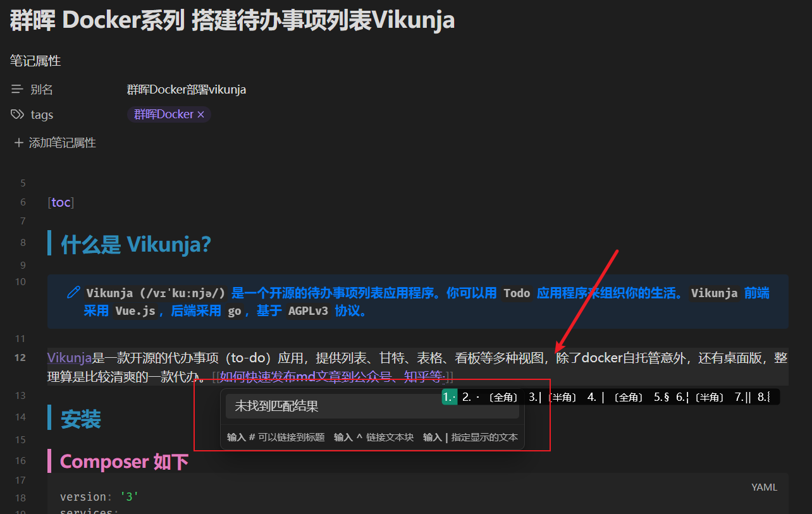
Task: Click the Composer 如下 heading
Action: pos(125,462)
